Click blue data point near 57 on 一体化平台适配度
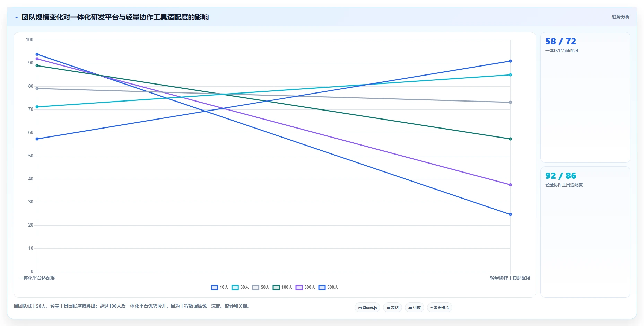644x326 pixels. pos(37,139)
